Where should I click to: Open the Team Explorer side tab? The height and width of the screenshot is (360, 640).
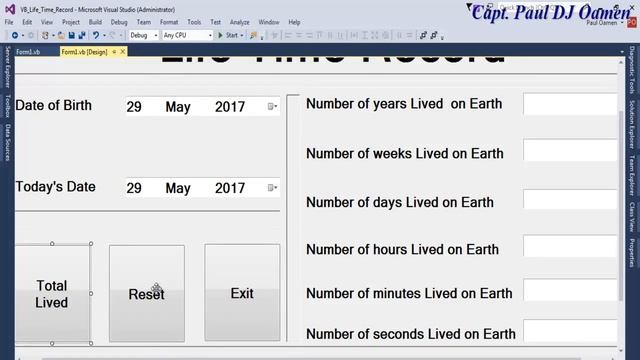632,176
